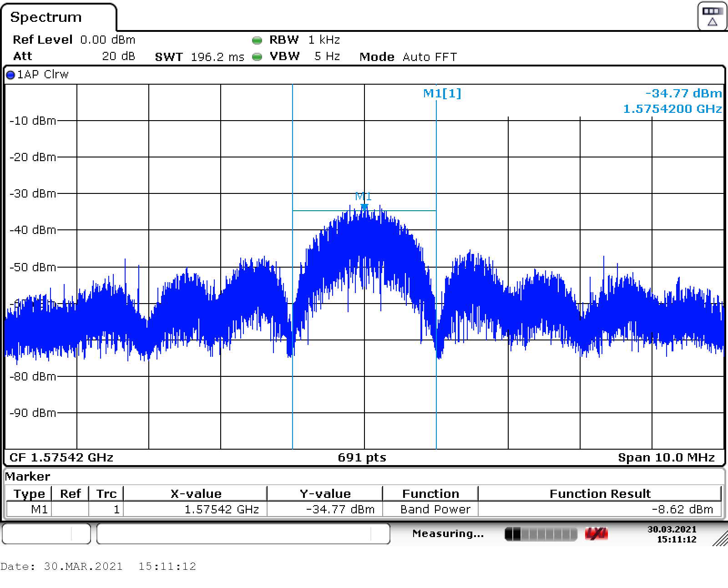The height and width of the screenshot is (588, 728).
Task: Open the Ref Level 0.00 dBm setting
Action: pos(74,40)
